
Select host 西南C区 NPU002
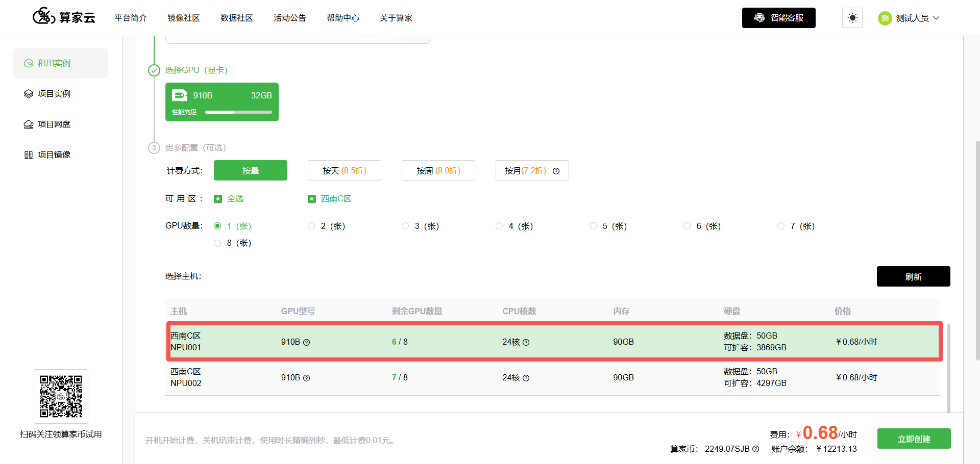[553, 377]
